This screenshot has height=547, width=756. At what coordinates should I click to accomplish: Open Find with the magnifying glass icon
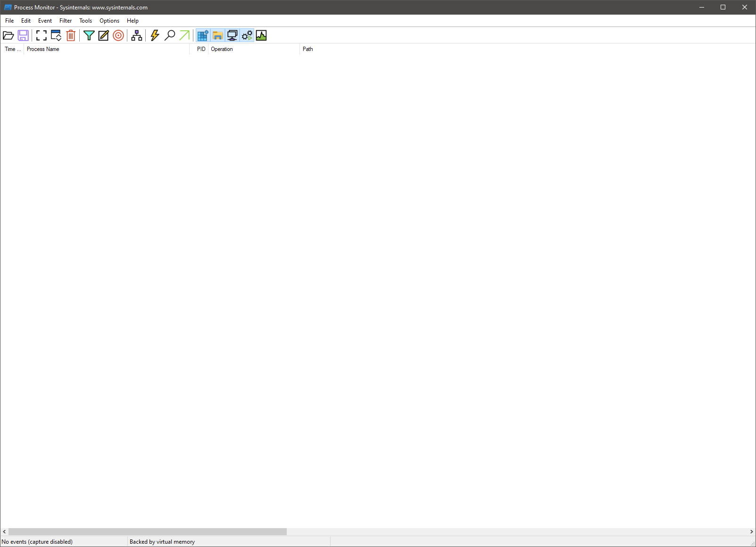170,35
